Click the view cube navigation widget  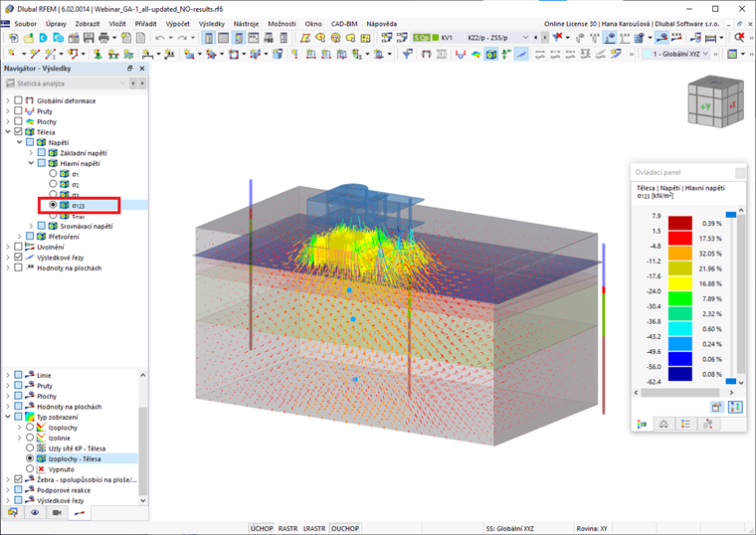pyautogui.click(x=715, y=102)
